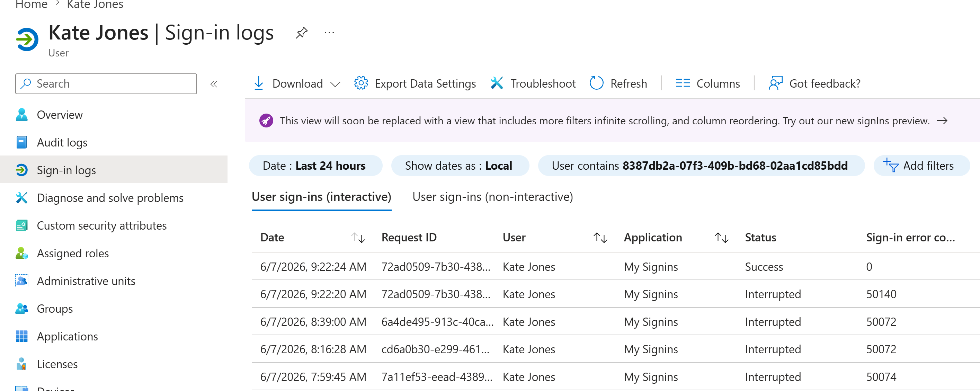
Task: Pin the Sign-in logs blade
Action: click(301, 33)
